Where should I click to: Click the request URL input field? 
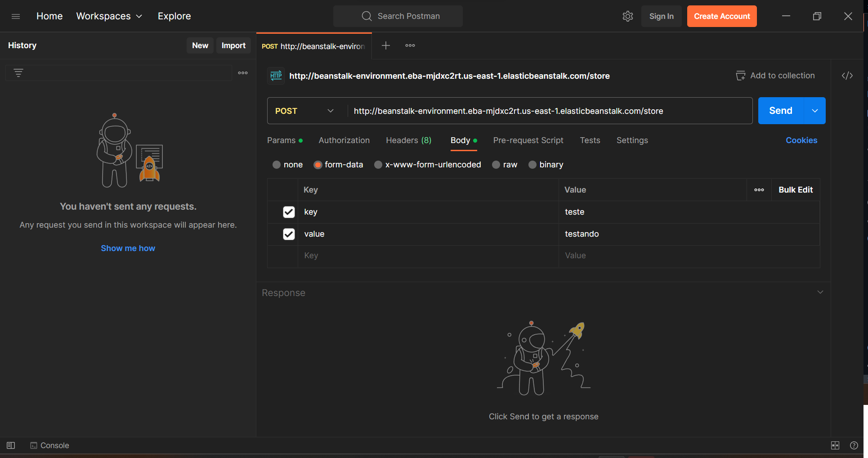(550, 111)
